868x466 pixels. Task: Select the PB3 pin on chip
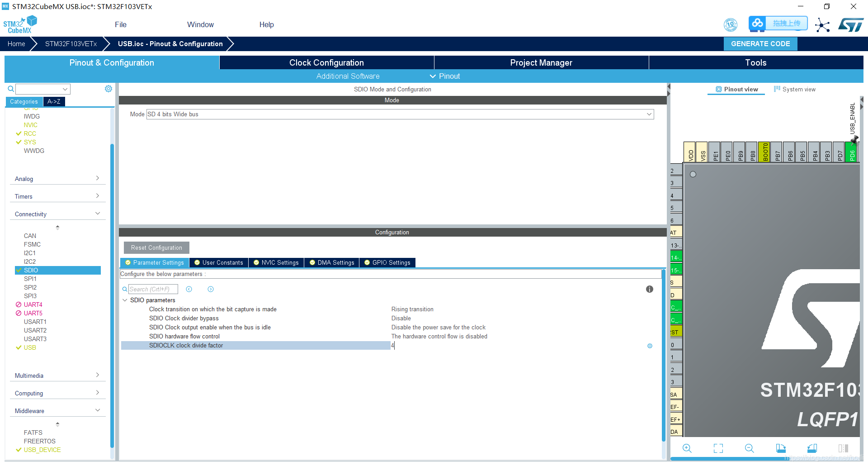(826, 152)
